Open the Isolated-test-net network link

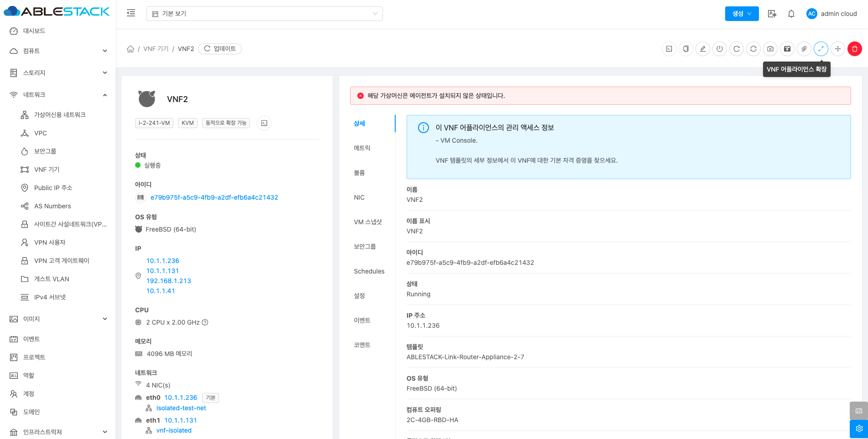(181, 408)
